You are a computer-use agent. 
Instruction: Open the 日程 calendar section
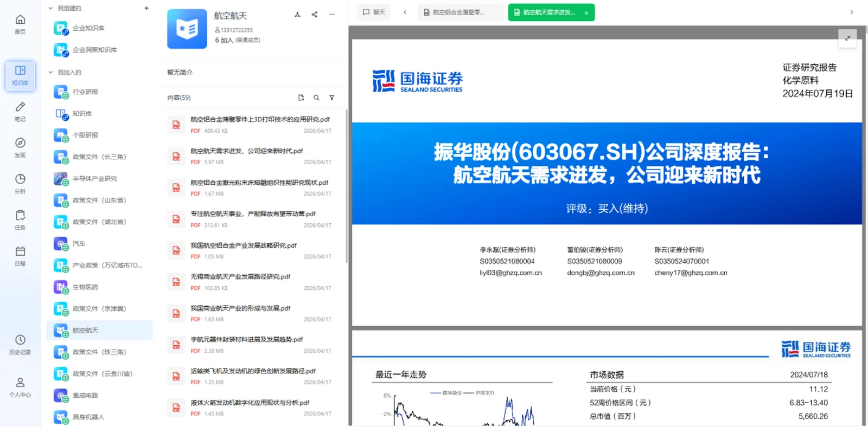[x=20, y=256]
